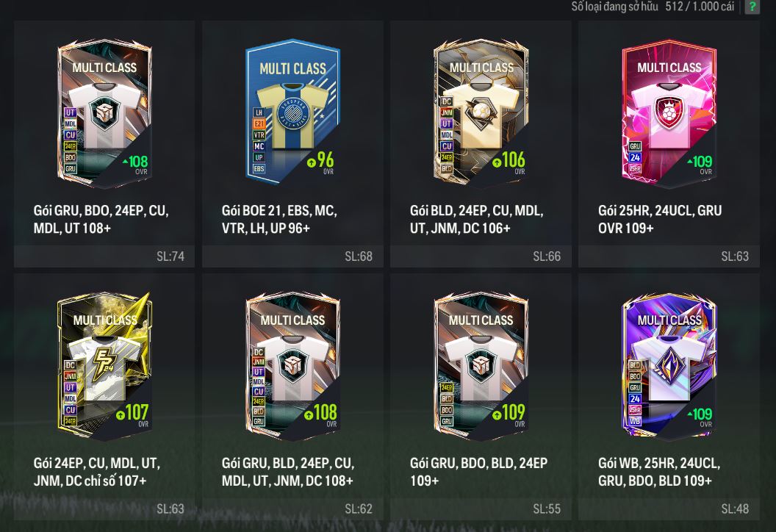Open pack titled Gói 24EP, CU, MDL chỉ số 107+
This screenshot has width=776, height=532.
(x=97, y=472)
